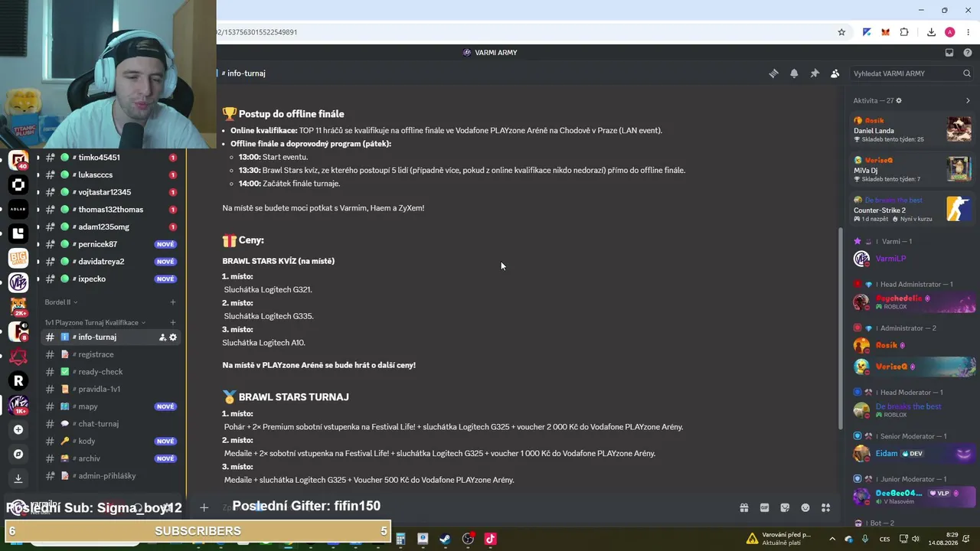Open the Apps launcher in message bar

[x=825, y=507]
